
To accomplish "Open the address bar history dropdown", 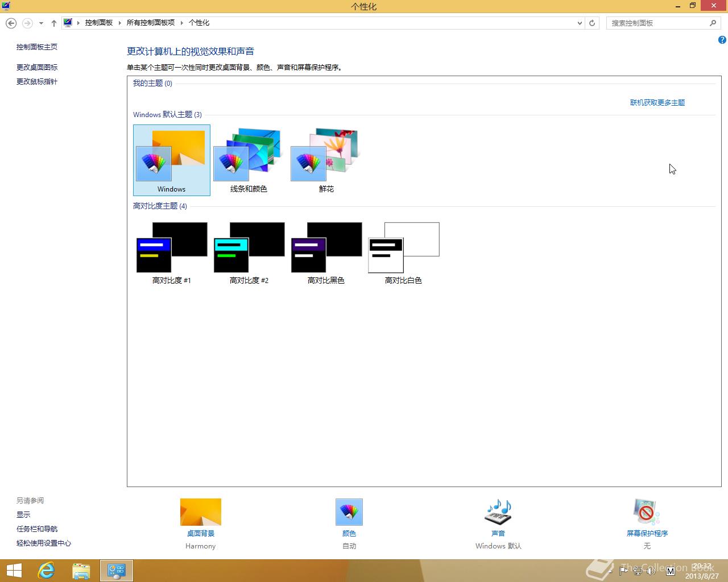I will (580, 23).
